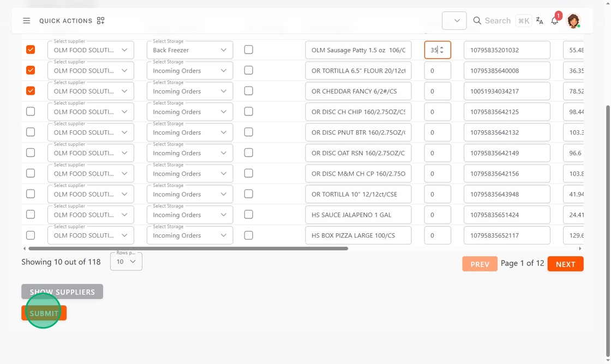Click 'Page 1 of 12' text

522,263
